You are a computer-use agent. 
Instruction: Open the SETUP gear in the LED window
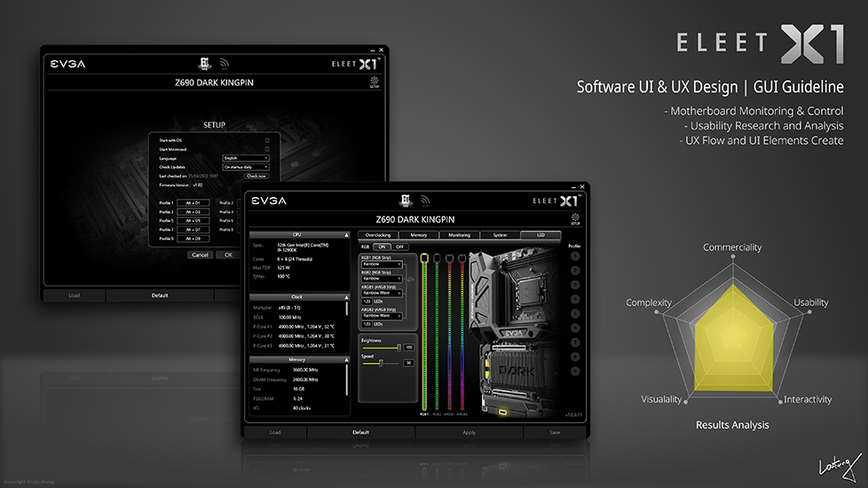[575, 219]
